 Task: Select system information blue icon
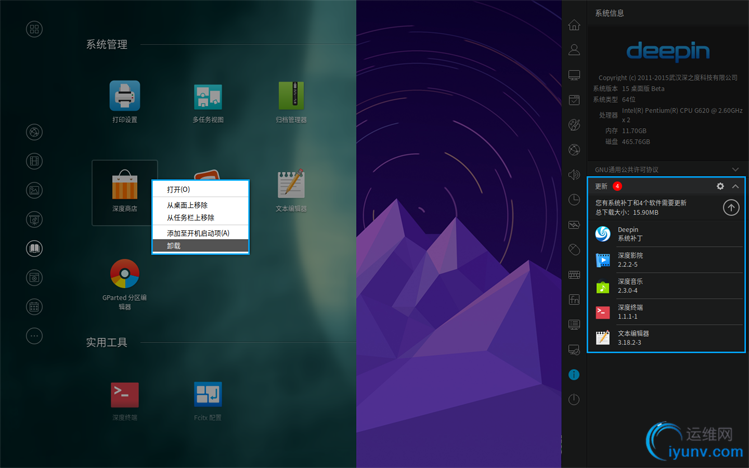click(x=574, y=375)
